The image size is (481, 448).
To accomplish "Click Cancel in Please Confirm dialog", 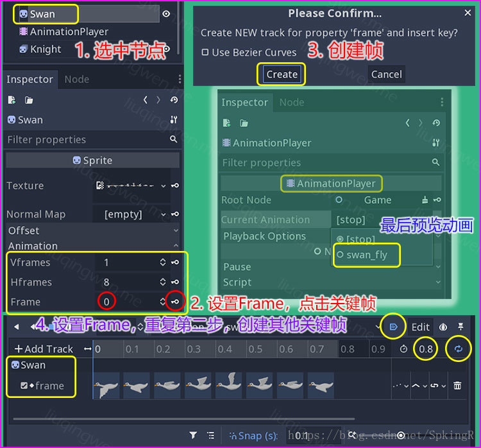I will pyautogui.click(x=386, y=74).
